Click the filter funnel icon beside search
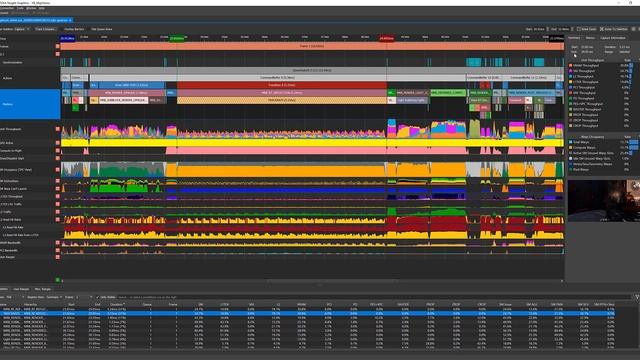The image size is (640, 360). (x=637, y=297)
